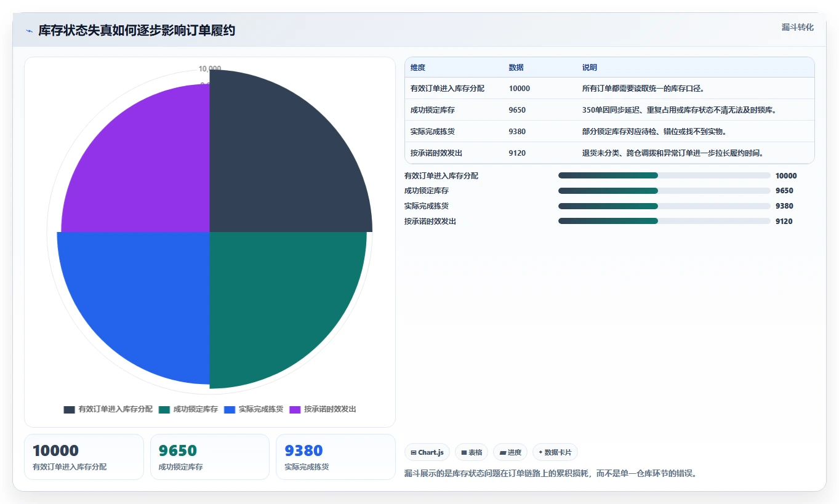
Task: Toggle the 成功锁定库存 legend swatch
Action: click(x=164, y=409)
